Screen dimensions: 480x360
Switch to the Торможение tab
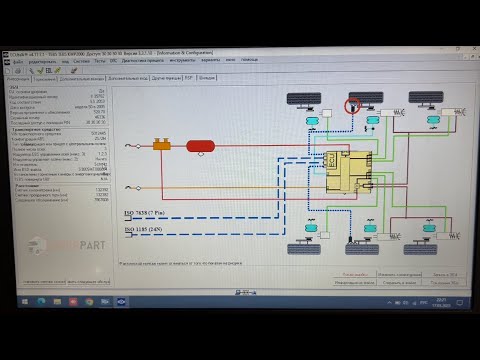45,79
